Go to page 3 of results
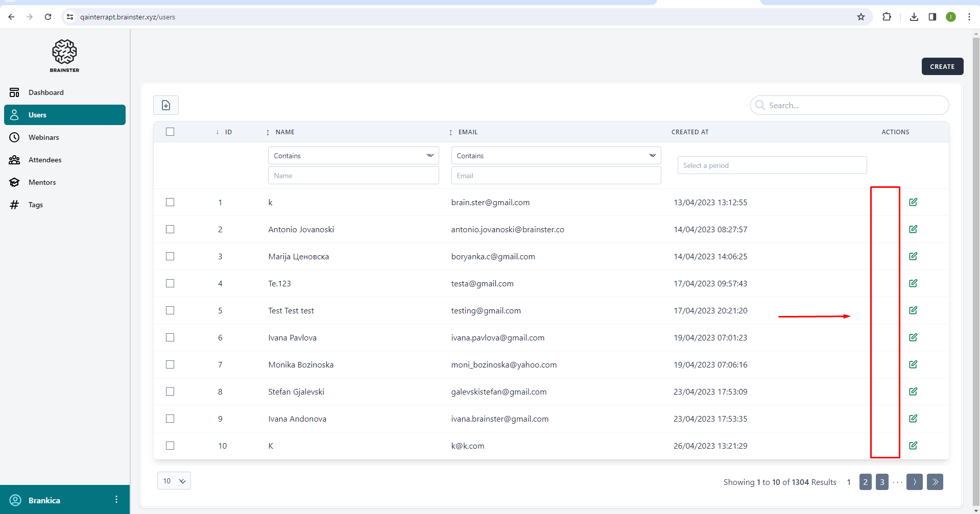This screenshot has width=980, height=514. pyautogui.click(x=882, y=482)
